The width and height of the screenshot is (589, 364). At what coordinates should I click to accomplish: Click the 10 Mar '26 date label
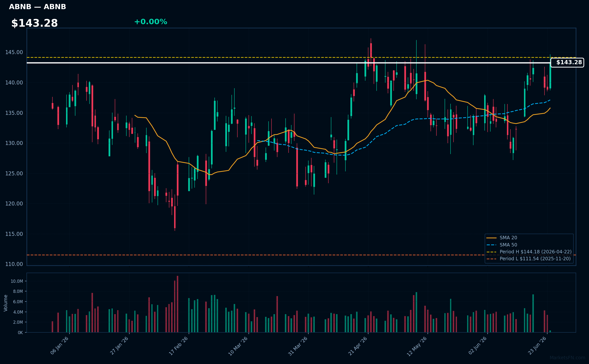[x=238, y=346]
